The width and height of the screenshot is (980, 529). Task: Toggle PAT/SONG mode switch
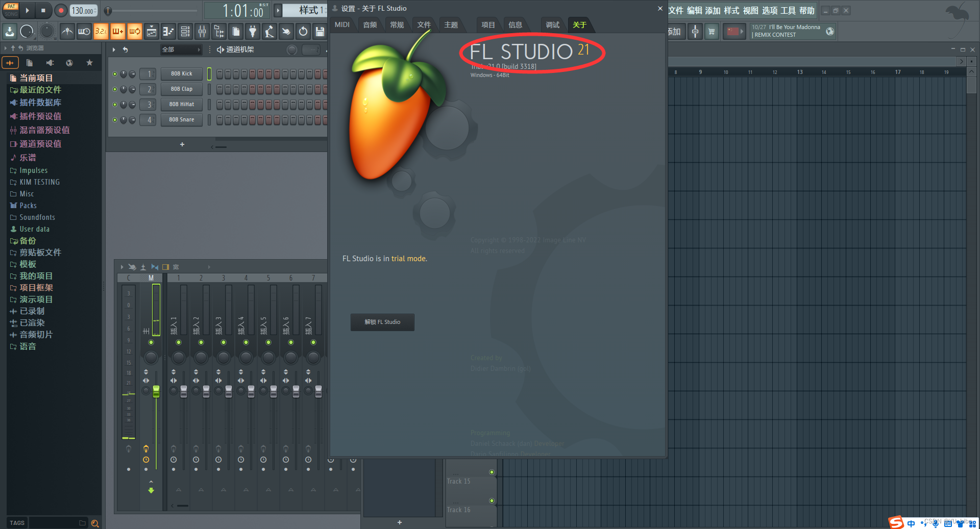click(x=11, y=10)
